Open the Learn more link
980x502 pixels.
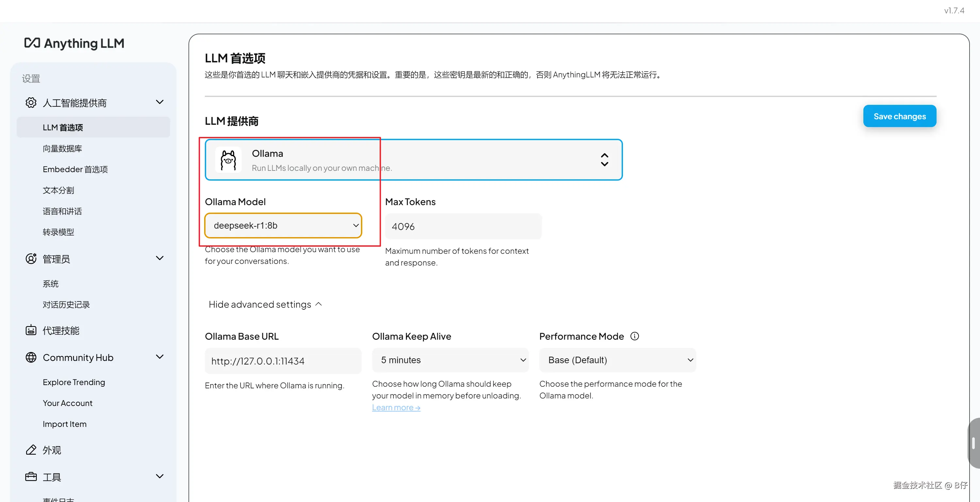tap(396, 407)
